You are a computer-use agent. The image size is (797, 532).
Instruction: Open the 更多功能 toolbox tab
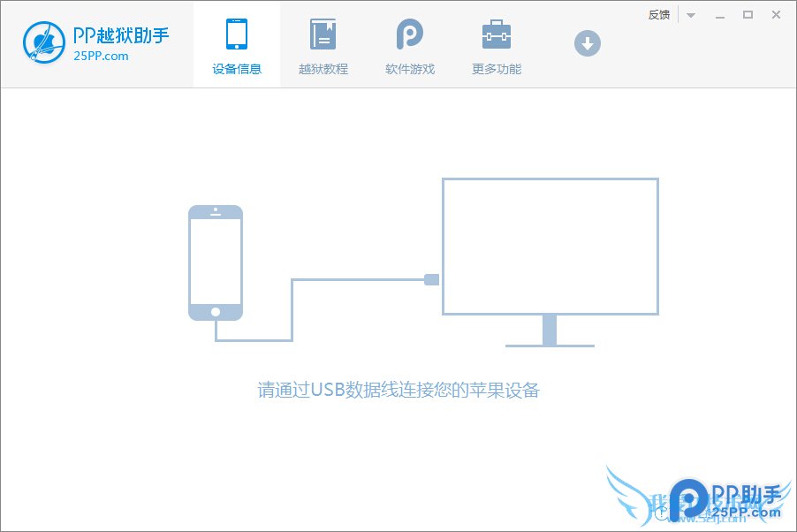[x=497, y=46]
